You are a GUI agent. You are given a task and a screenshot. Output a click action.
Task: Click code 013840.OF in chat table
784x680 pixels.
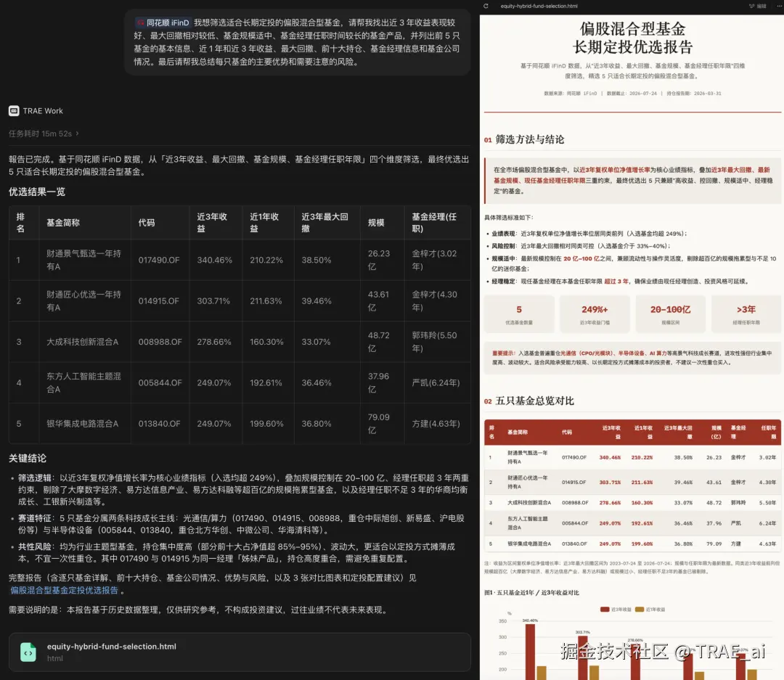pyautogui.click(x=160, y=424)
